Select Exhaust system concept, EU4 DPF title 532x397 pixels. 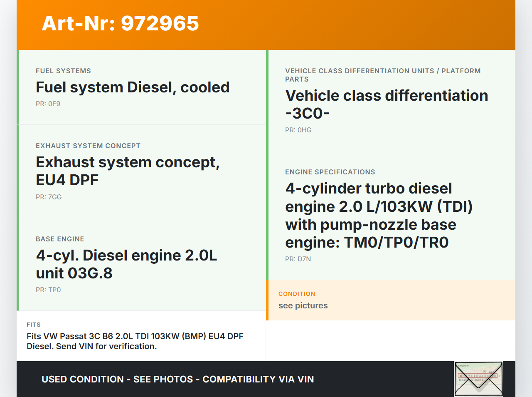(x=128, y=171)
